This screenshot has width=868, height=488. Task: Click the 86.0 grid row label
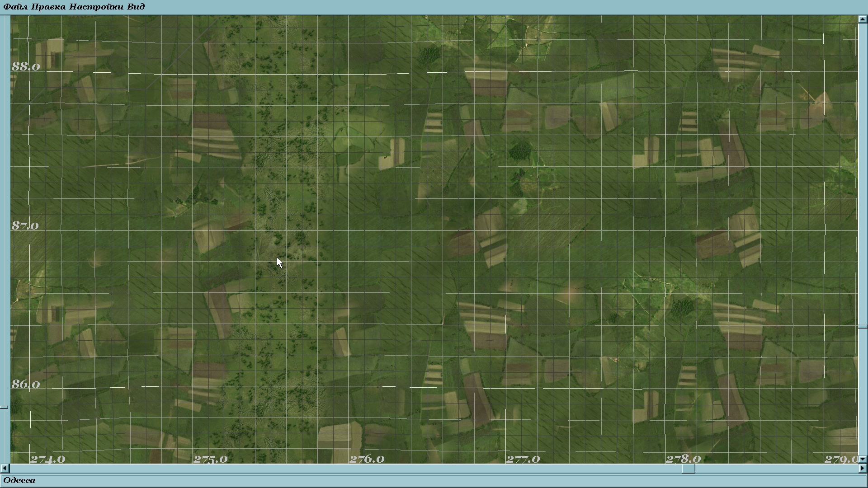26,384
